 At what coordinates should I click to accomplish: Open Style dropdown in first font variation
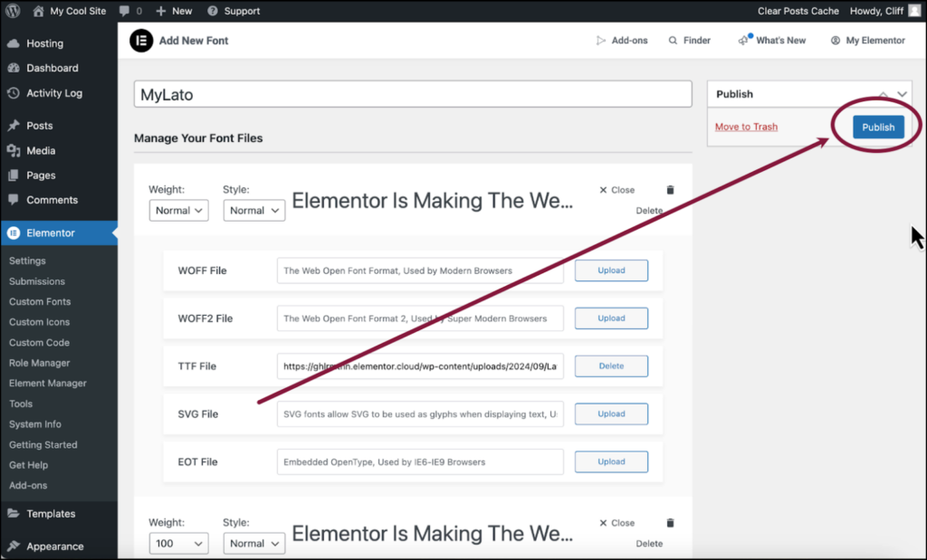point(253,210)
